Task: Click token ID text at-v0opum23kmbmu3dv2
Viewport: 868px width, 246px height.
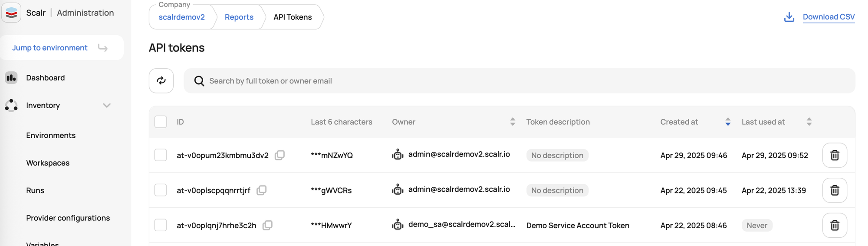Action: point(222,155)
